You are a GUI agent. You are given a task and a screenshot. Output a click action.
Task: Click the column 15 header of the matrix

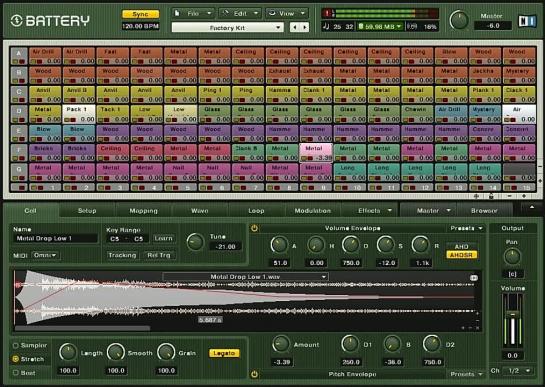coord(519,187)
